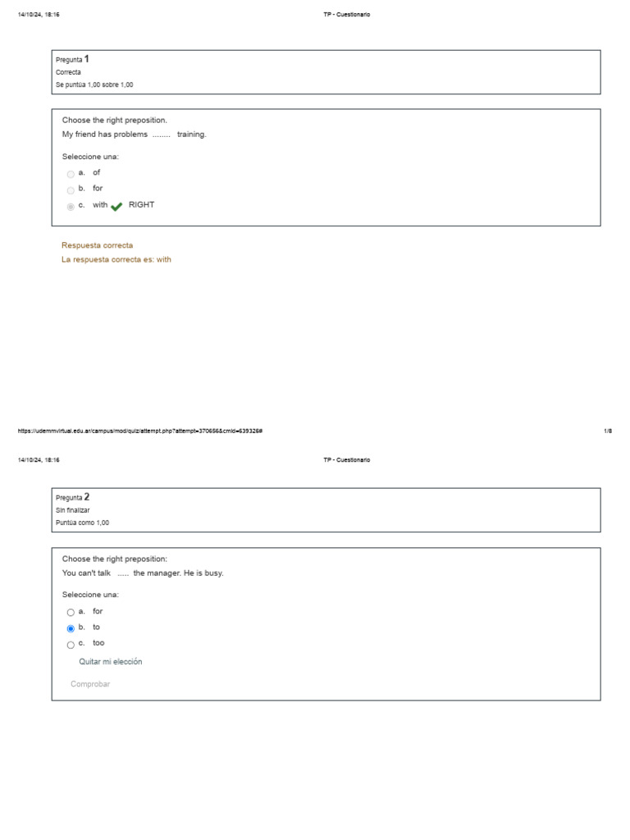The width and height of the screenshot is (630, 840).
Task: Choose option 'a. for' in question 2
Action: 71,613
